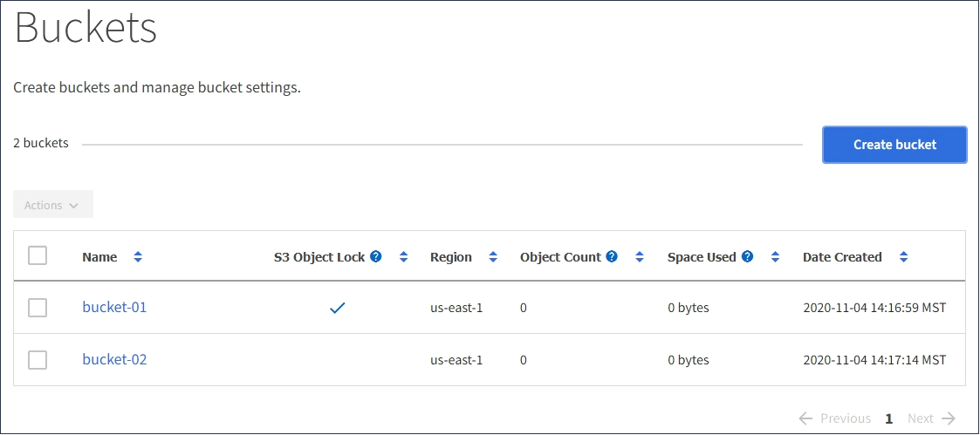This screenshot has height=435, width=980.
Task: Open the Actions dropdown menu
Action: click(x=52, y=205)
